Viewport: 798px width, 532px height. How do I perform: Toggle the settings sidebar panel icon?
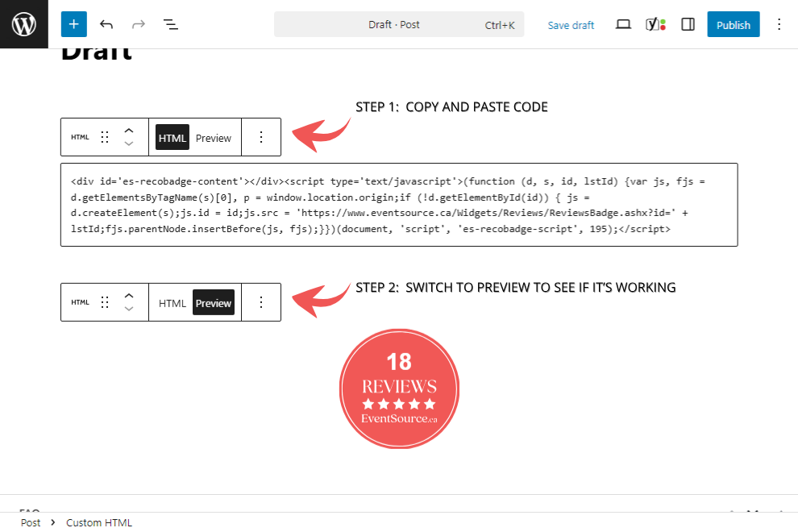(688, 24)
